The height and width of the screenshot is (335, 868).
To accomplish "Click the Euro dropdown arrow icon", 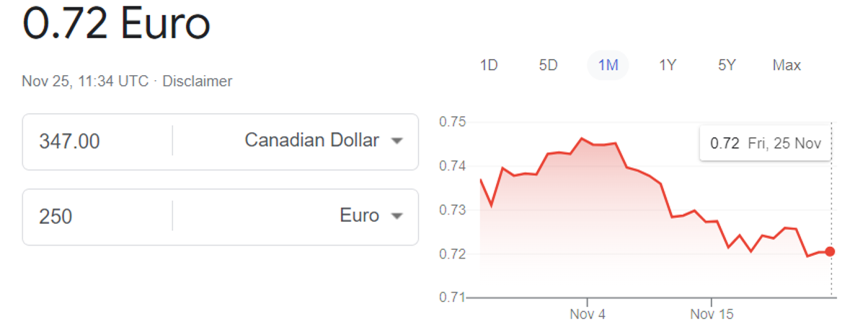I will click(x=396, y=216).
